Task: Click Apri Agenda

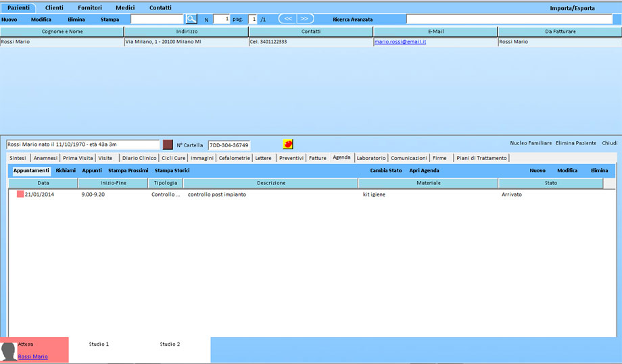Action: click(424, 171)
